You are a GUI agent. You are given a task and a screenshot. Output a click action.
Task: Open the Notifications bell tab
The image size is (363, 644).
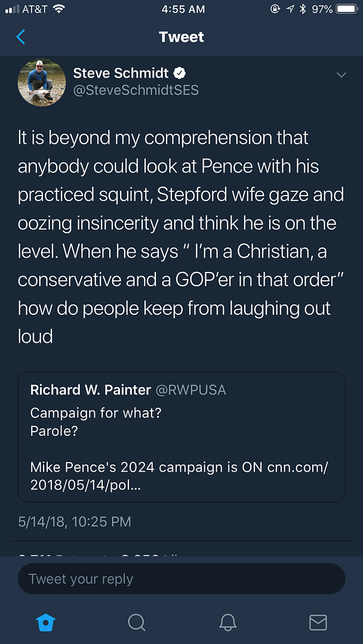227,623
